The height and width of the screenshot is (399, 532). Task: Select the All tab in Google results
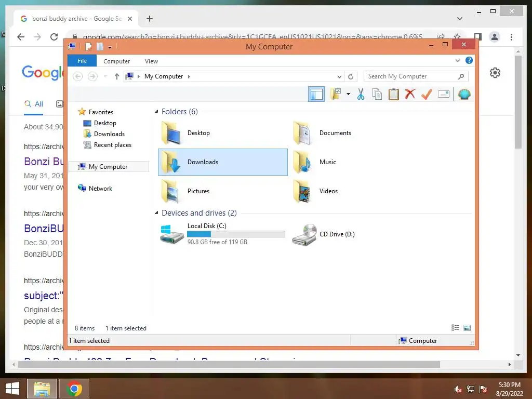(x=34, y=104)
